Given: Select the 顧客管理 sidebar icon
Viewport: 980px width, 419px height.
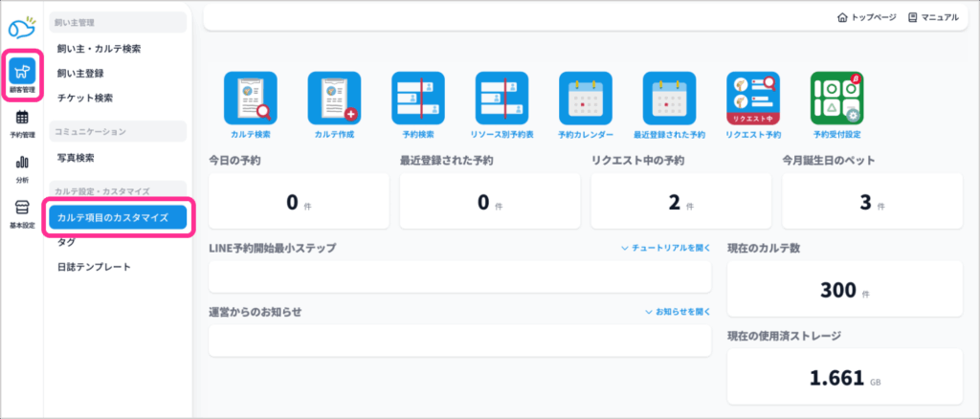Looking at the screenshot, I should 22,75.
